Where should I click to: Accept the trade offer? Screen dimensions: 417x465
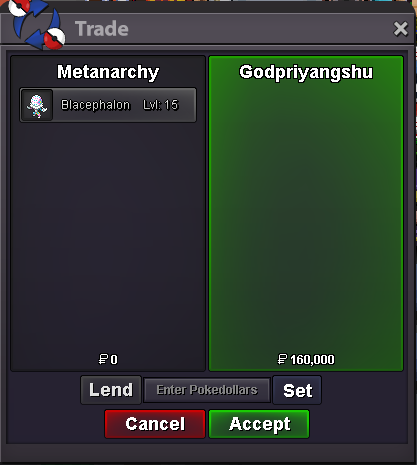(259, 424)
